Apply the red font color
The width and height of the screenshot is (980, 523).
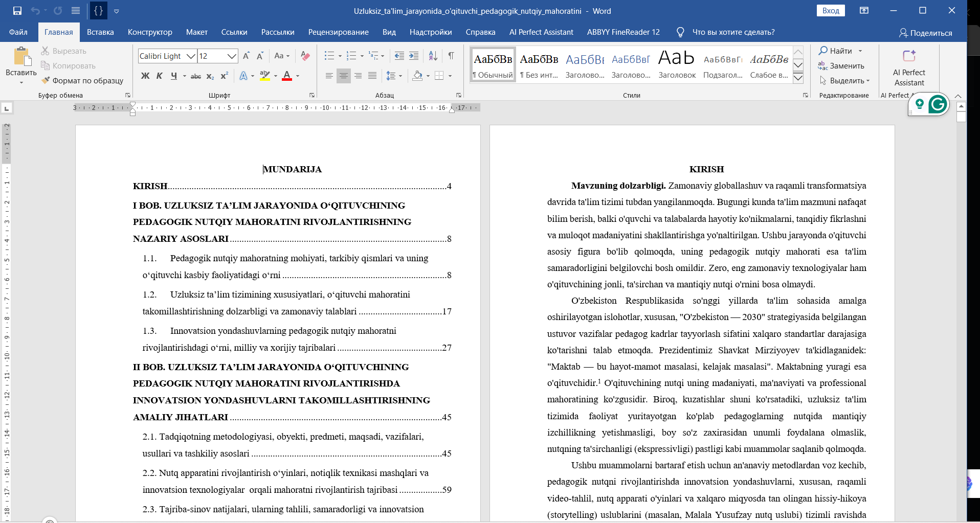pyautogui.click(x=287, y=76)
